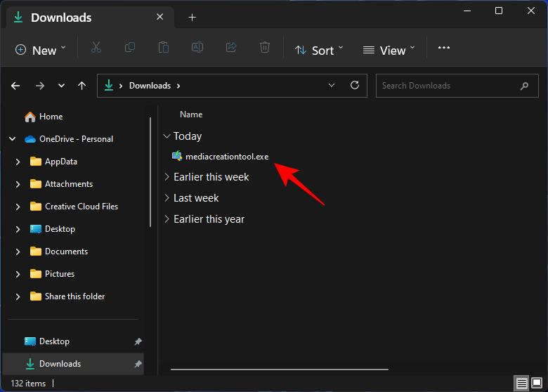Image resolution: width=548 pixels, height=392 pixels.
Task: Go up one directory level
Action: point(82,86)
